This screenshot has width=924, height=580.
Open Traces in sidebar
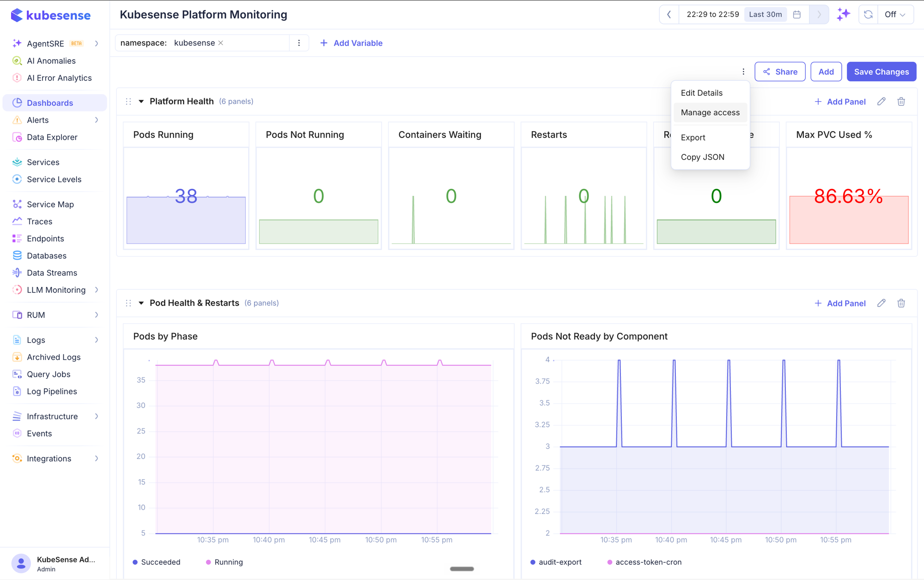[39, 221]
